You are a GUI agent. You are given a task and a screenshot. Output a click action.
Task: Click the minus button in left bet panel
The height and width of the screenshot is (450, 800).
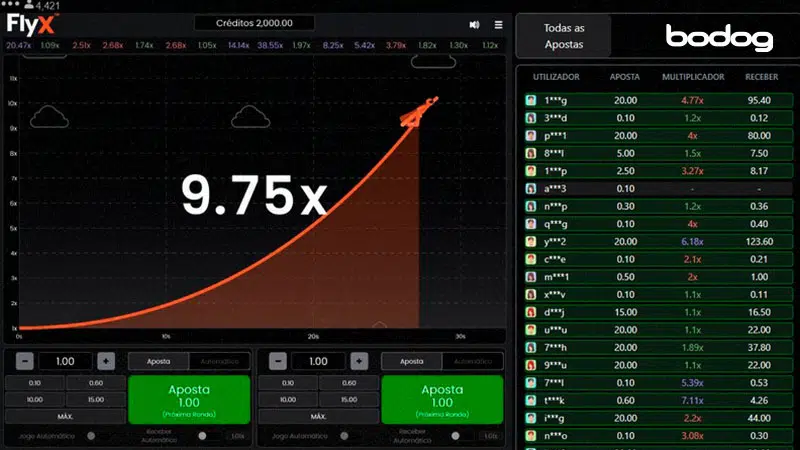coord(24,361)
